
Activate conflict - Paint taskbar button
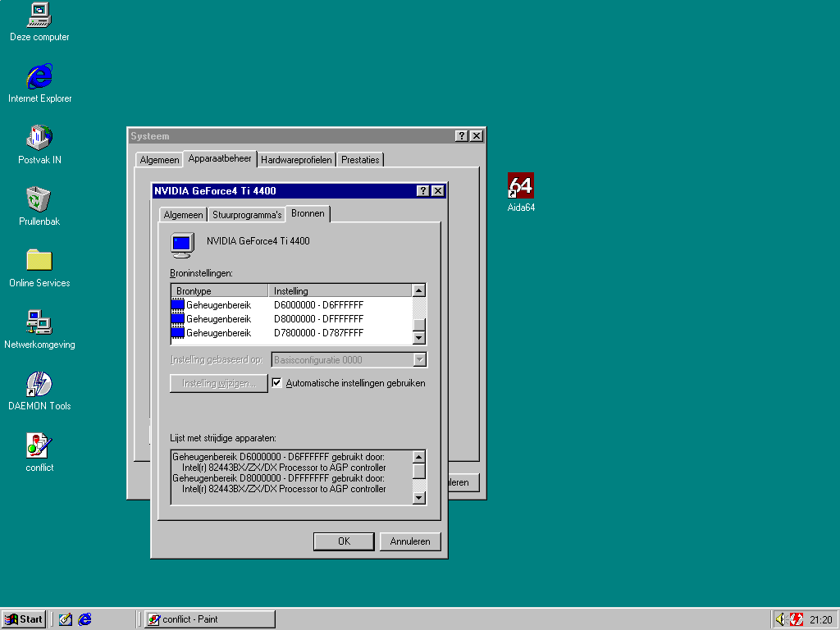pos(210,619)
